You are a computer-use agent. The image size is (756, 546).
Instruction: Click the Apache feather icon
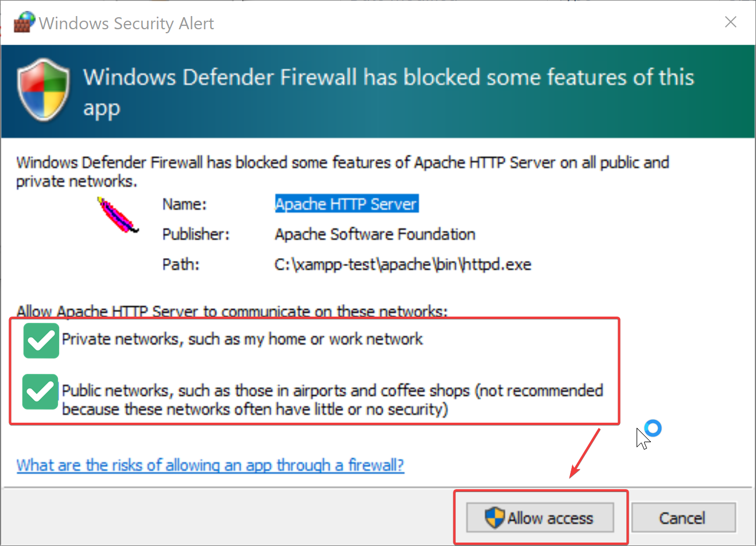click(x=118, y=216)
